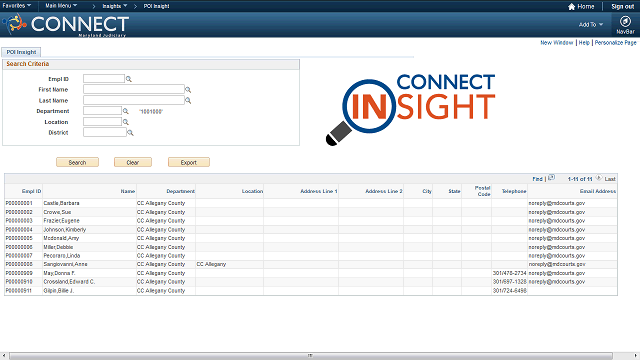Viewport: 640px width, 360px height.
Task: Open lookup icon beside District field
Action: click(x=130, y=133)
